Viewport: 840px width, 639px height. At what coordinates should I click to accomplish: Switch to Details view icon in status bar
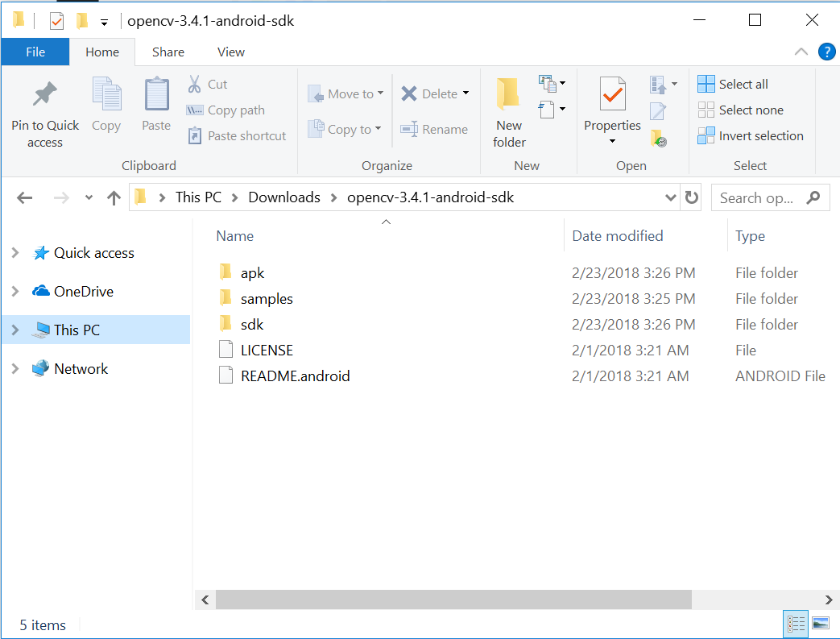point(796,624)
